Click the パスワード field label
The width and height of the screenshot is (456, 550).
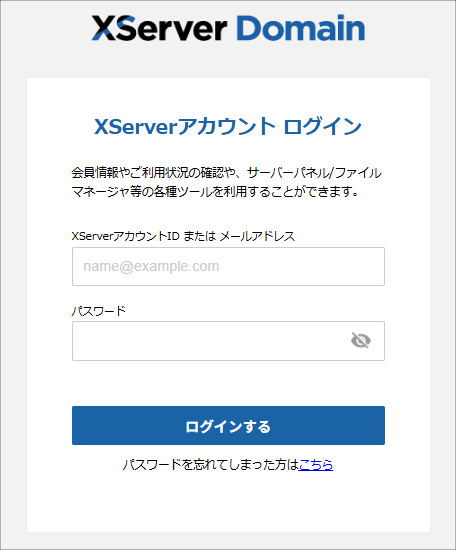tap(99, 311)
